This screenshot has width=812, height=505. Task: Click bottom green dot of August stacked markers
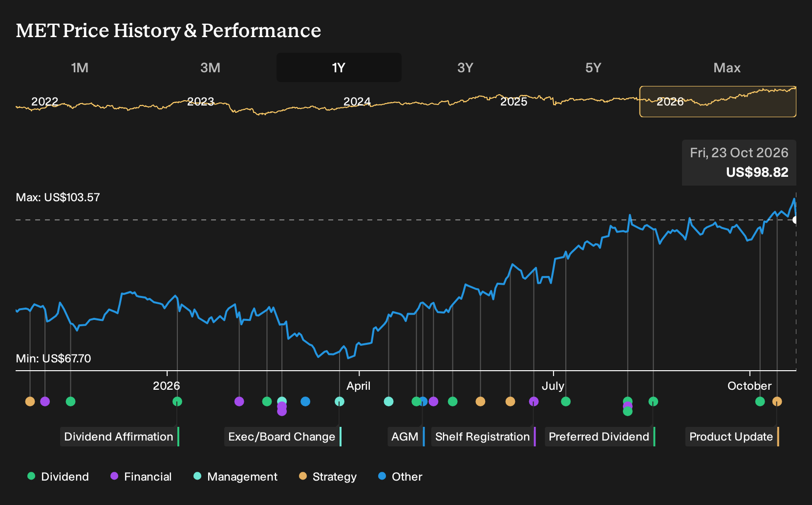pos(628,412)
